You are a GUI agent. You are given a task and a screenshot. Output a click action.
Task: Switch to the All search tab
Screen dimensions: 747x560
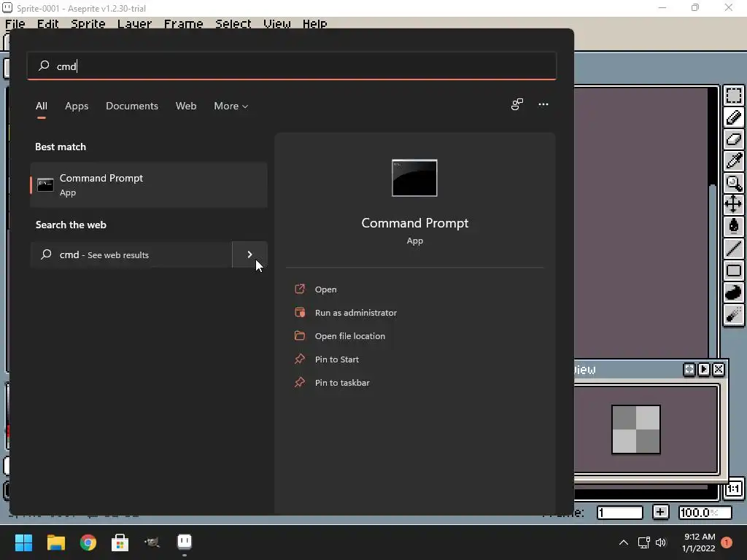coord(42,106)
